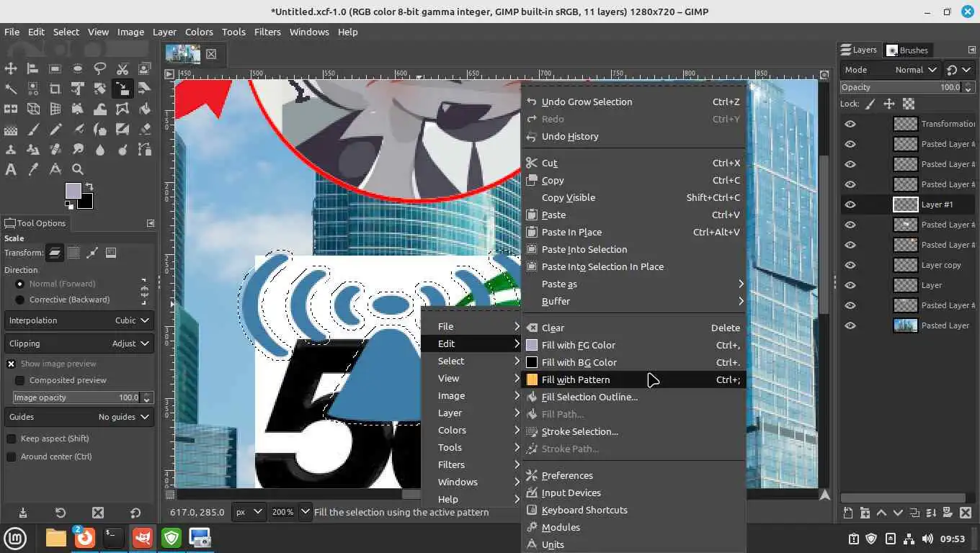Expand the Filters context submenu
The width and height of the screenshot is (980, 553).
pyautogui.click(x=471, y=464)
